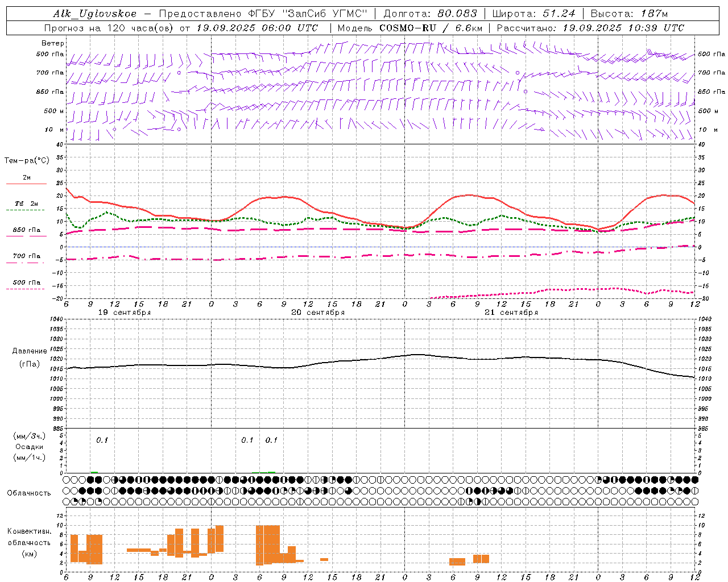Click the 'Рассчитано: 19.09.2025 10:39 UTC' timestamp

tap(590, 28)
